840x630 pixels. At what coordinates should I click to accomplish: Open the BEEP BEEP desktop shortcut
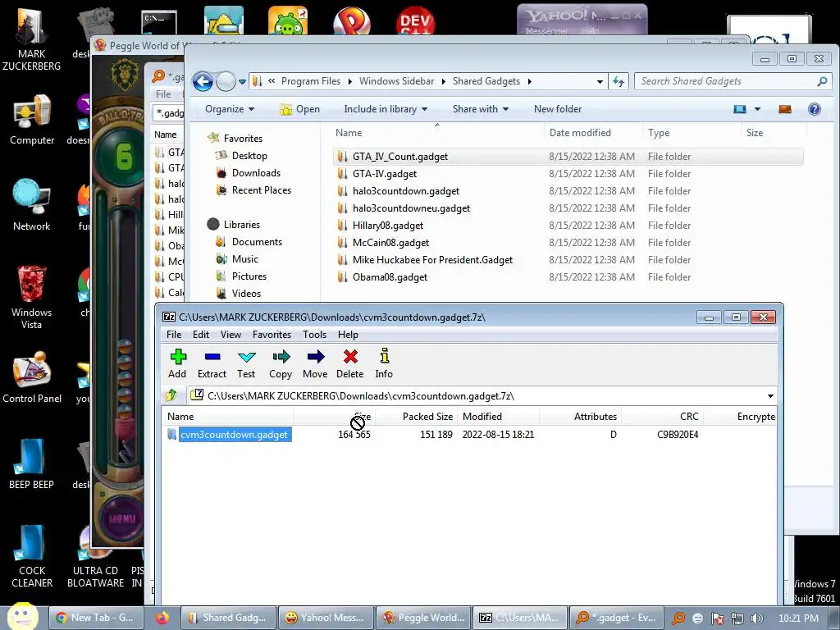(x=32, y=464)
